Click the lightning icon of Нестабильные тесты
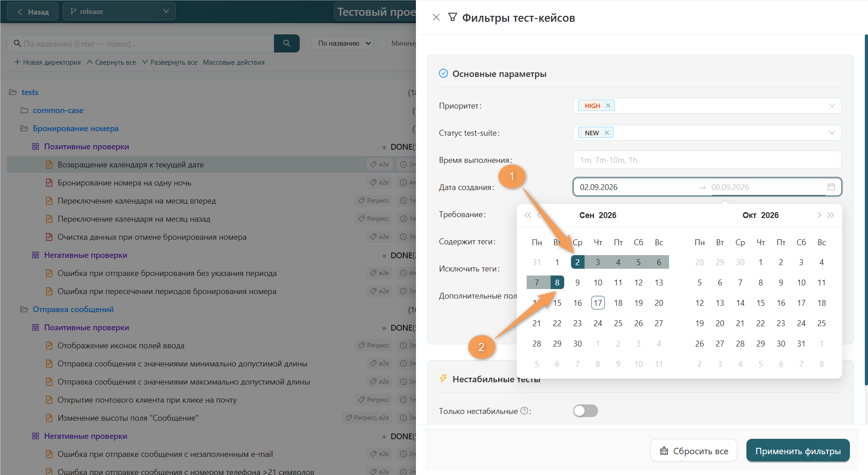 pos(443,379)
